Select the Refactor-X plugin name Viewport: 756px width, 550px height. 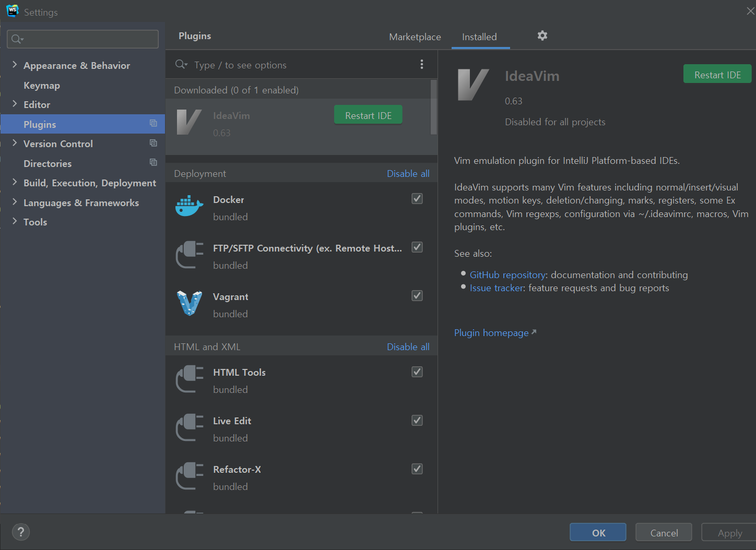(x=237, y=469)
